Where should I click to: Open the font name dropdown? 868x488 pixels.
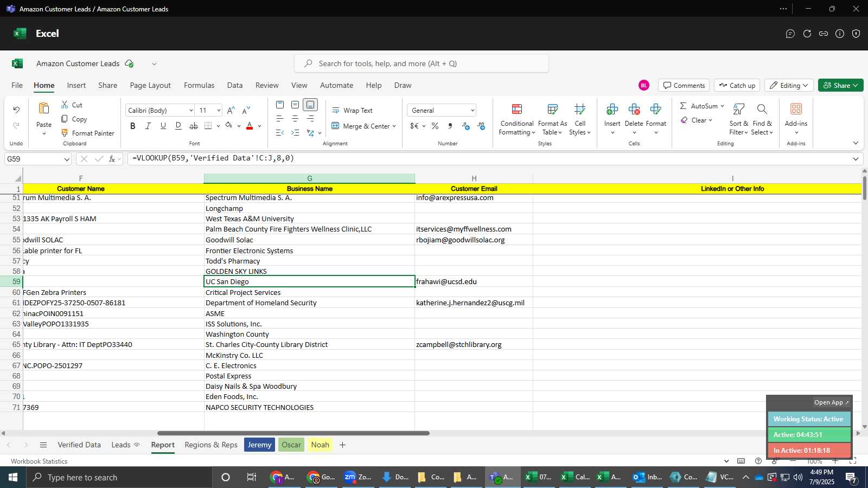point(191,111)
